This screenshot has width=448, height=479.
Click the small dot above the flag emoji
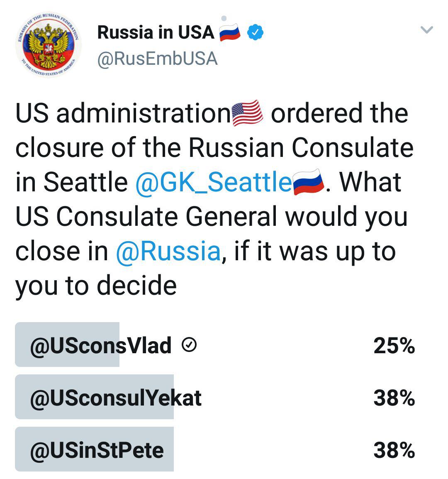(x=224, y=18)
